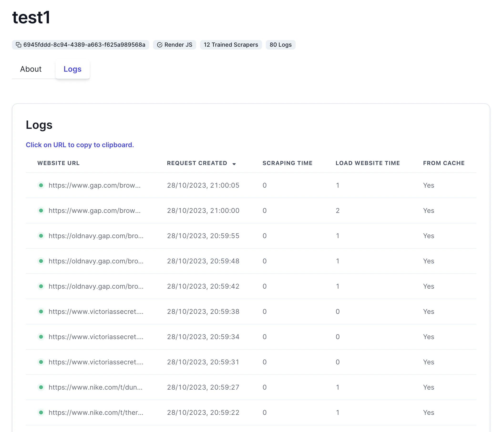Click the Website URL column header

pyautogui.click(x=58, y=163)
